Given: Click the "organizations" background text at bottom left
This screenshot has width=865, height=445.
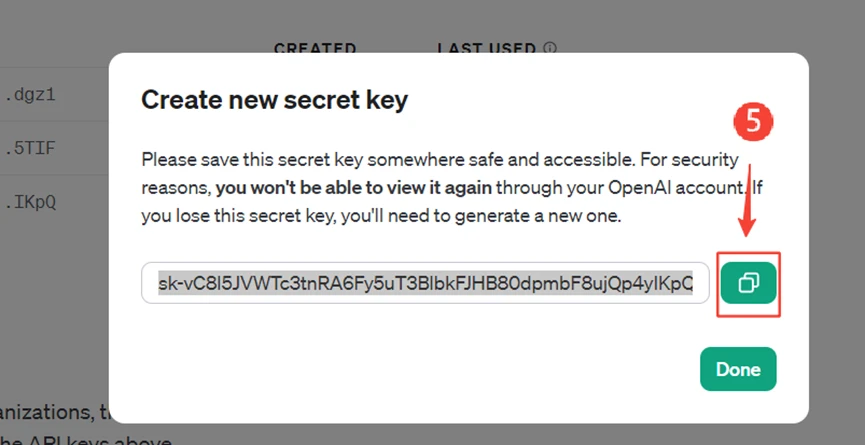Looking at the screenshot, I should tap(50, 411).
